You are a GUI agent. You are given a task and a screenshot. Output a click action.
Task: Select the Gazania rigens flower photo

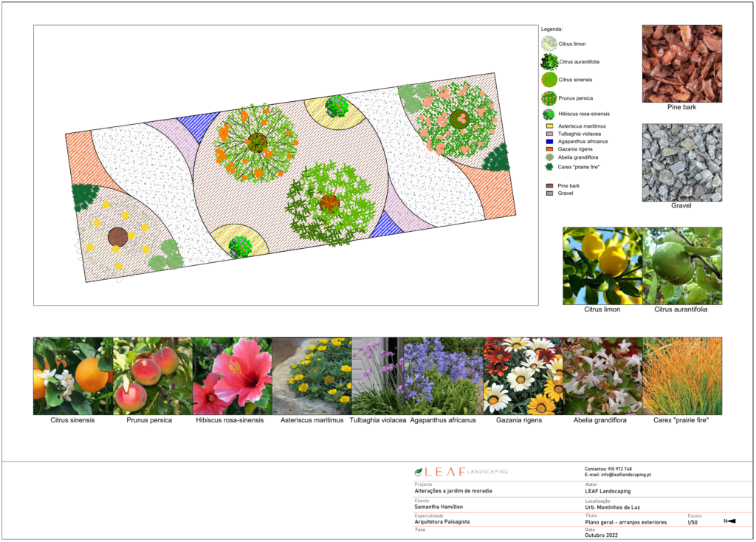(x=523, y=376)
